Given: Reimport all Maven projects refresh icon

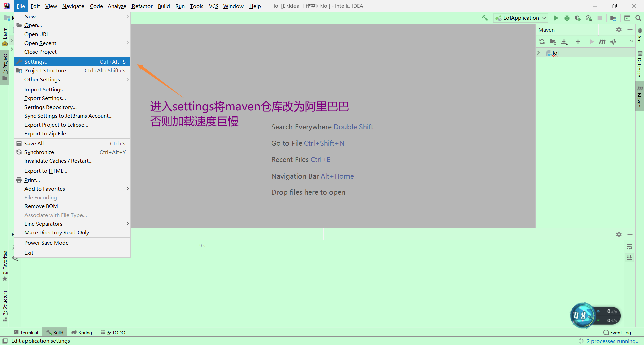Looking at the screenshot, I should [542, 42].
